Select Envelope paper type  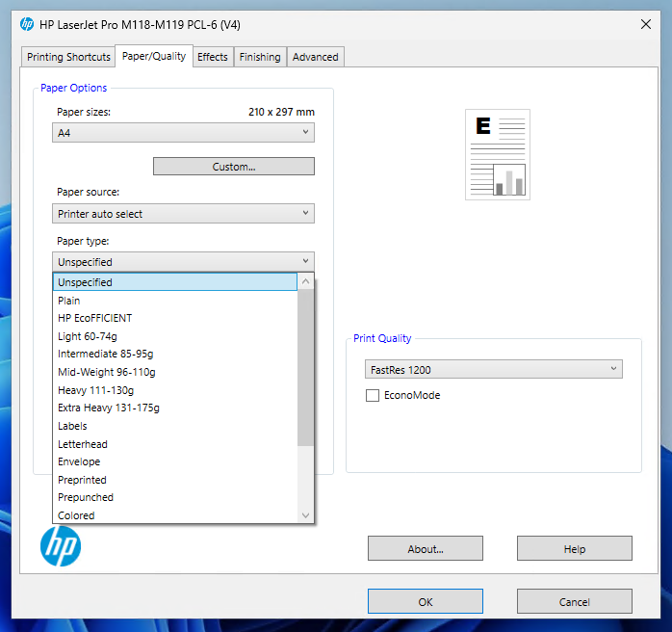point(175,461)
